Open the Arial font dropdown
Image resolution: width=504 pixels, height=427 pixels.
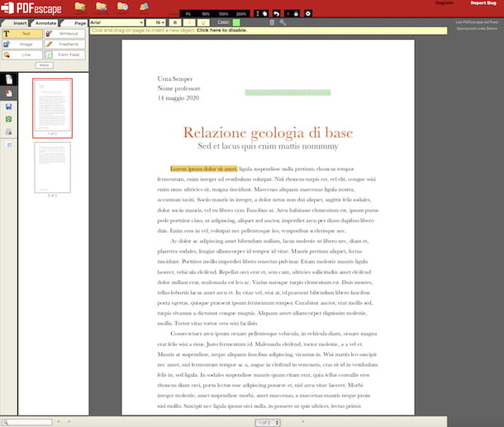[x=116, y=22]
